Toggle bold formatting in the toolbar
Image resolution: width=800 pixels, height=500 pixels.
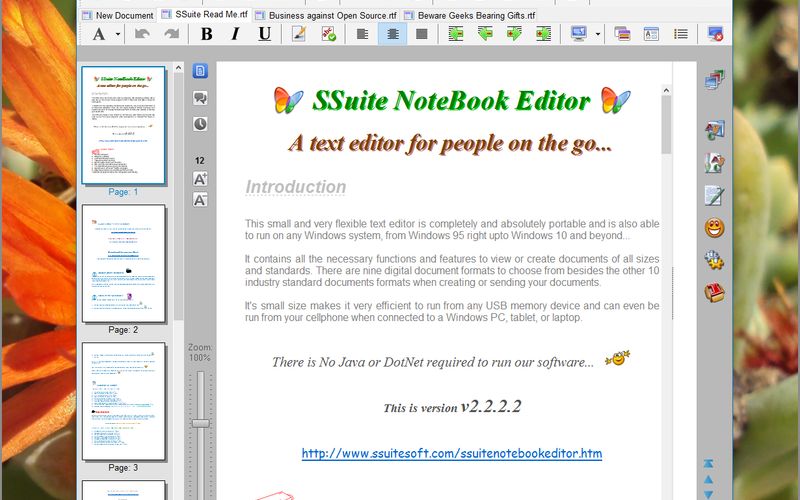click(207, 34)
